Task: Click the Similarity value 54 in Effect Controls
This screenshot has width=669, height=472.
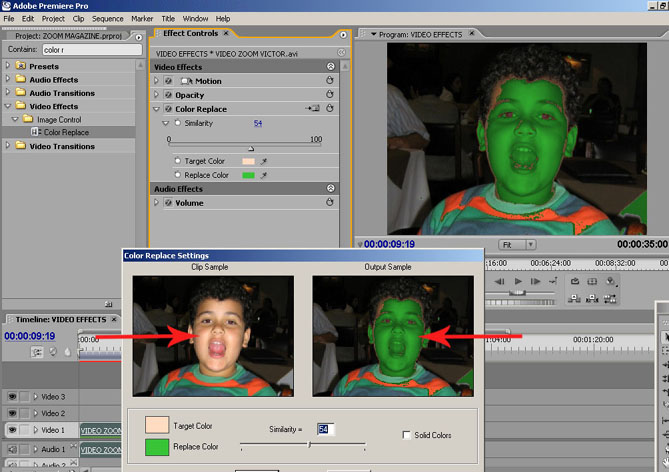Action: coord(258,123)
